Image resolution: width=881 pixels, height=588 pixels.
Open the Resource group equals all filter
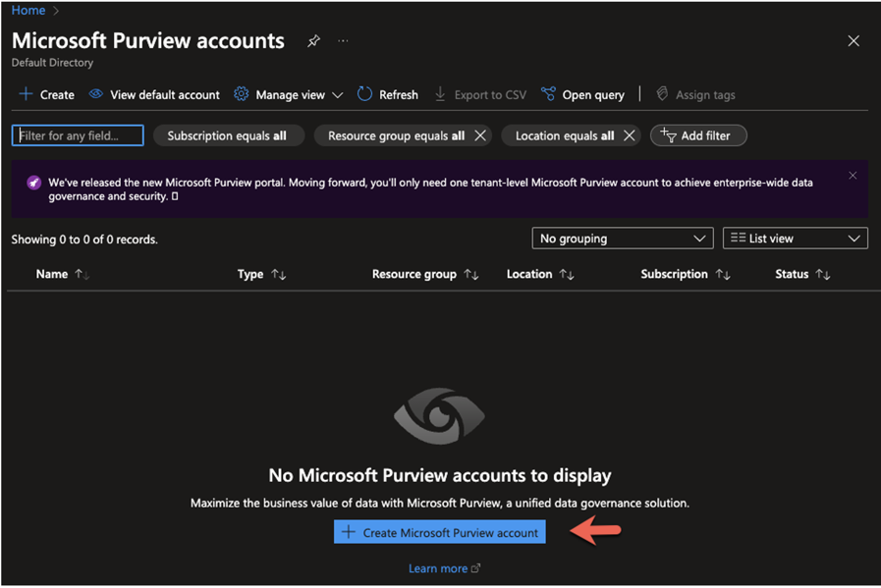click(x=396, y=135)
